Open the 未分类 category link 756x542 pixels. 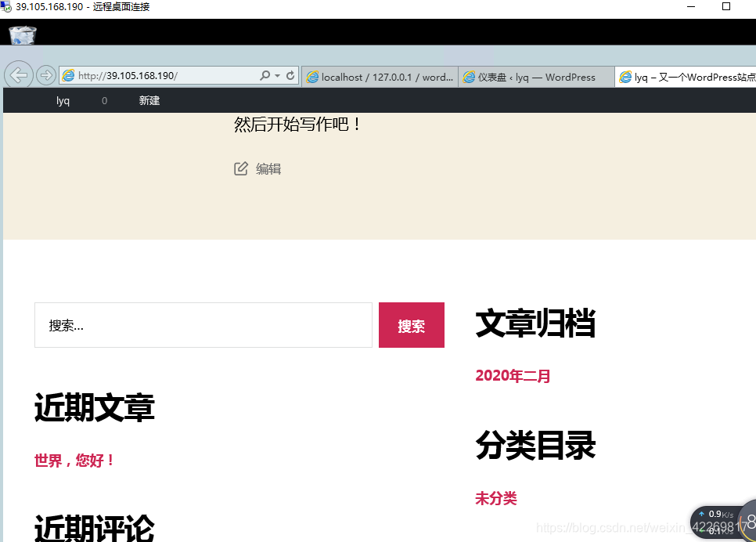495,498
